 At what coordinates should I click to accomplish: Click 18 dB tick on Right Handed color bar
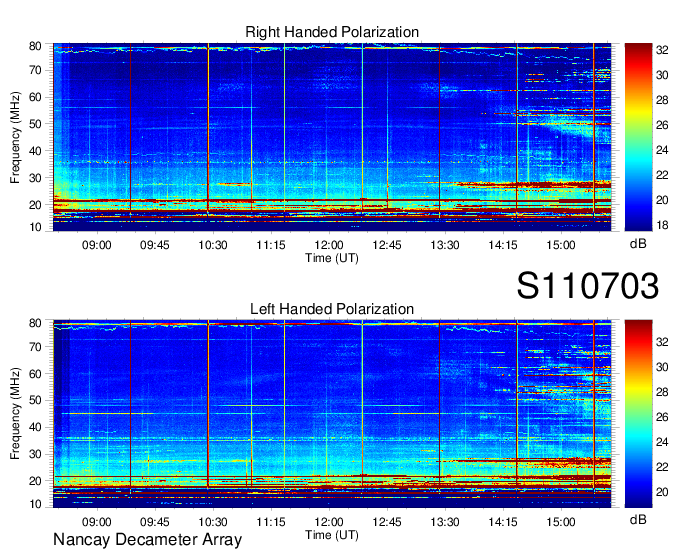coord(662,225)
